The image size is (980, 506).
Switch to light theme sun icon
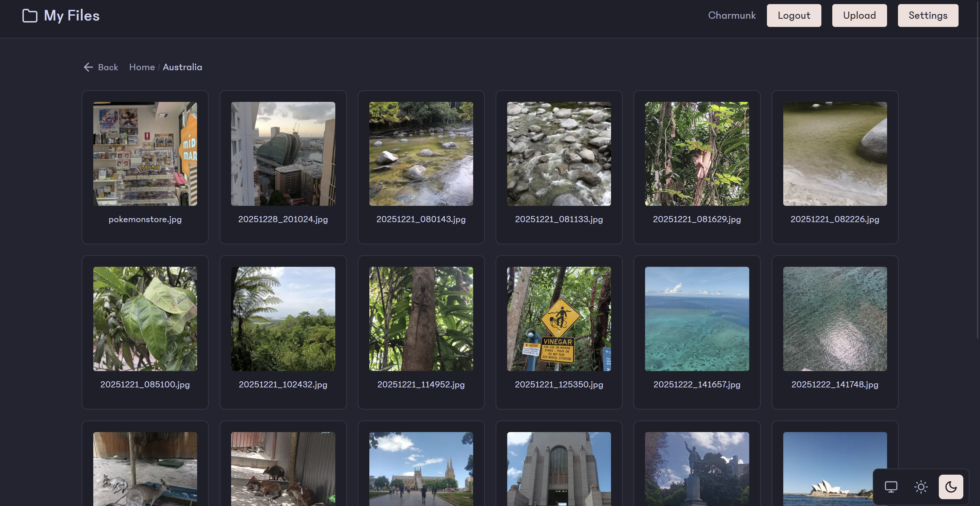tap(921, 487)
